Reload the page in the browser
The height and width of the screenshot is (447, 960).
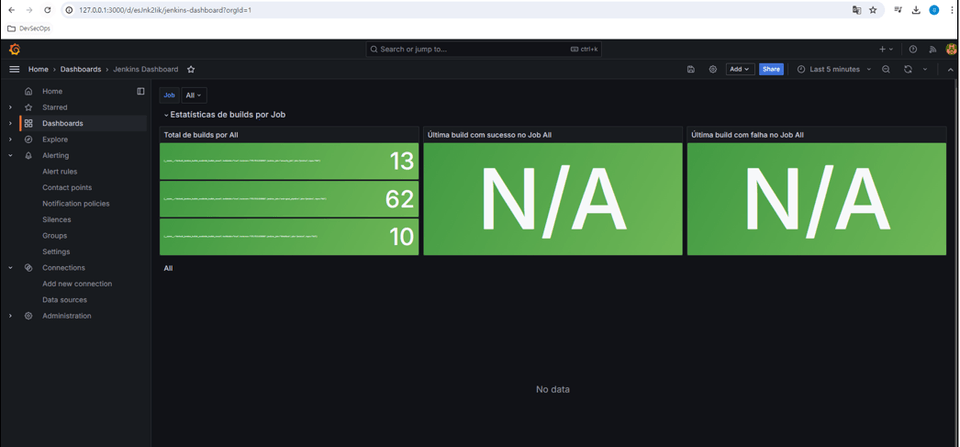(x=48, y=10)
